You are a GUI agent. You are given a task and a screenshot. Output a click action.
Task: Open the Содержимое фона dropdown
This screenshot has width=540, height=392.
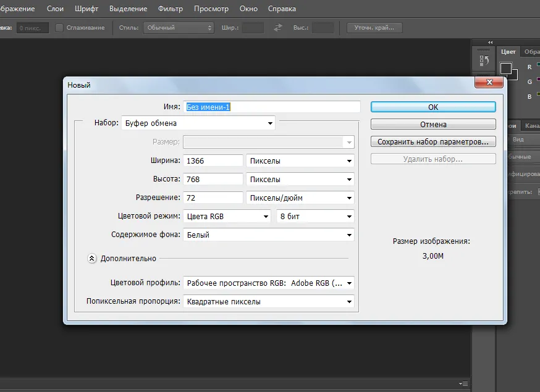pos(269,235)
